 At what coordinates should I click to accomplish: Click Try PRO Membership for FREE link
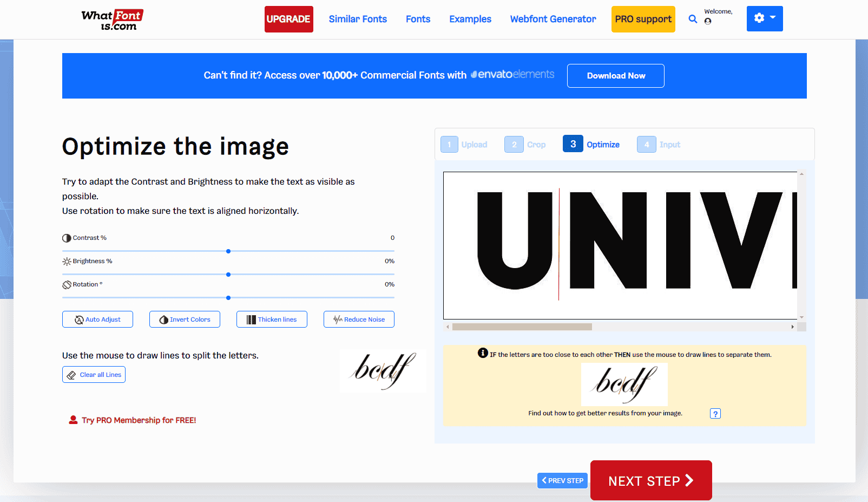coord(133,420)
